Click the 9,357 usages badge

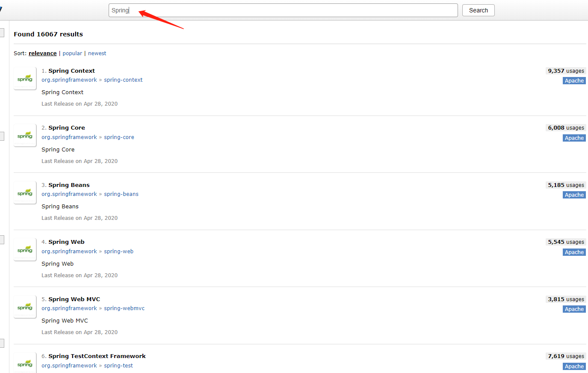pyautogui.click(x=566, y=71)
